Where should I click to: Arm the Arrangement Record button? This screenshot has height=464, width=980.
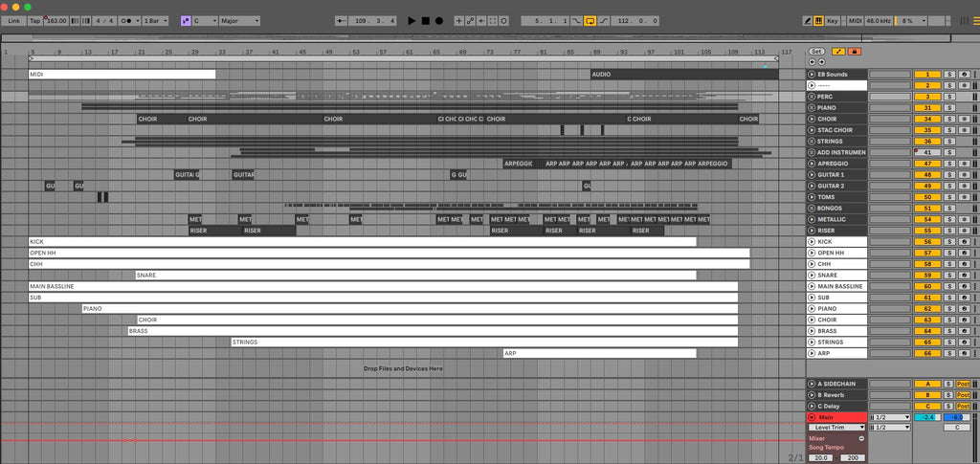[438, 21]
